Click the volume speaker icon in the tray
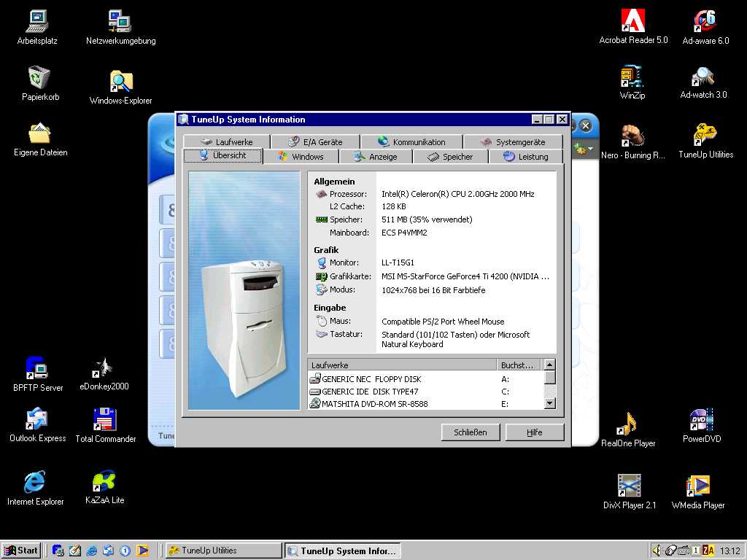Image resolution: width=747 pixels, height=560 pixels. (x=657, y=551)
